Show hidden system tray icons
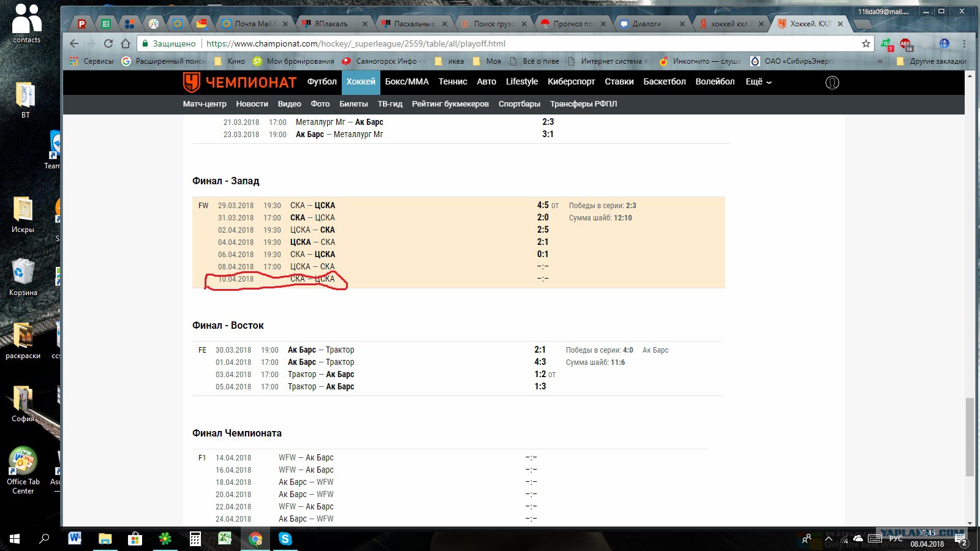The image size is (980, 551). pos(829,539)
